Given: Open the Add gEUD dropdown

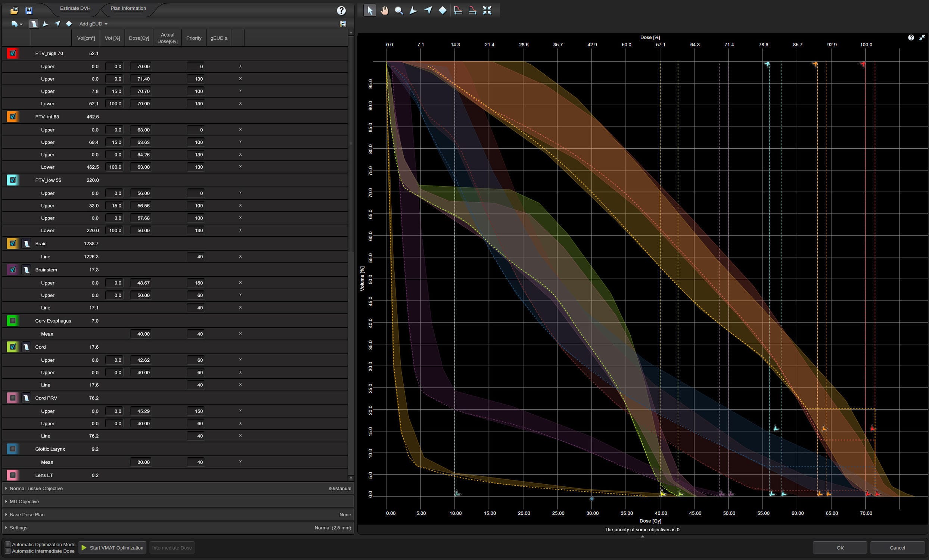Looking at the screenshot, I should (x=93, y=24).
